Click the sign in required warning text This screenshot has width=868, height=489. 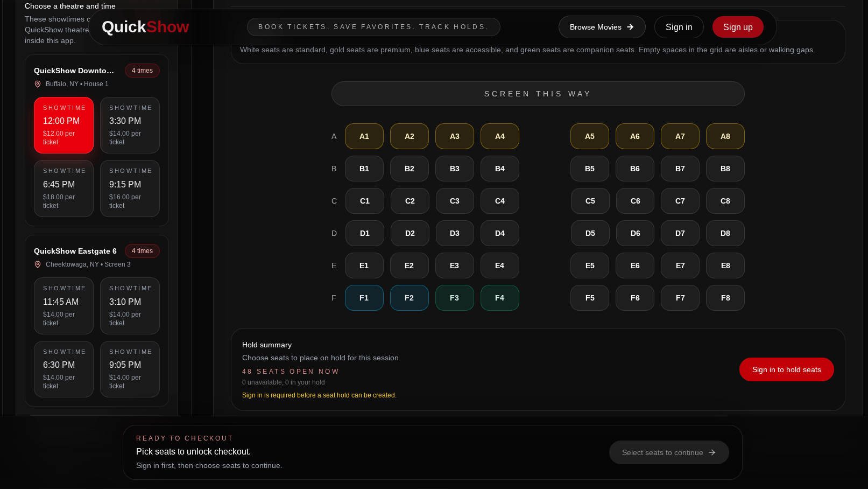pyautogui.click(x=319, y=395)
